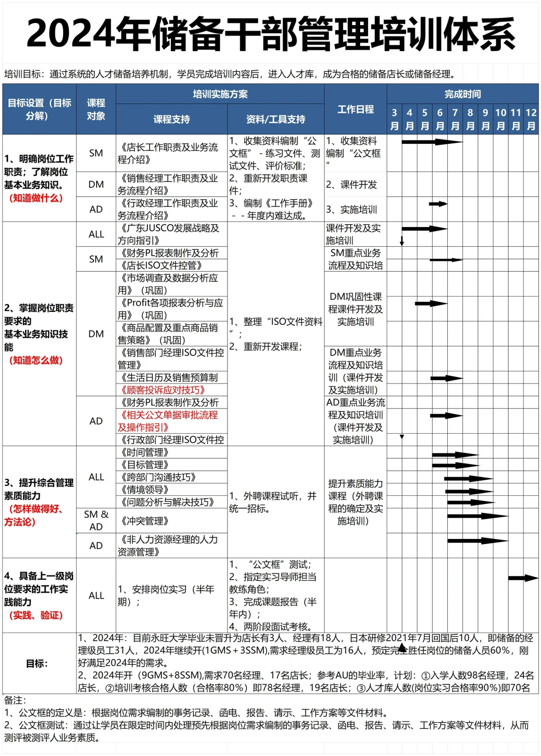Select cell 1、外聘课程试听，并统一招标。
541x756 pixels.
tap(276, 502)
